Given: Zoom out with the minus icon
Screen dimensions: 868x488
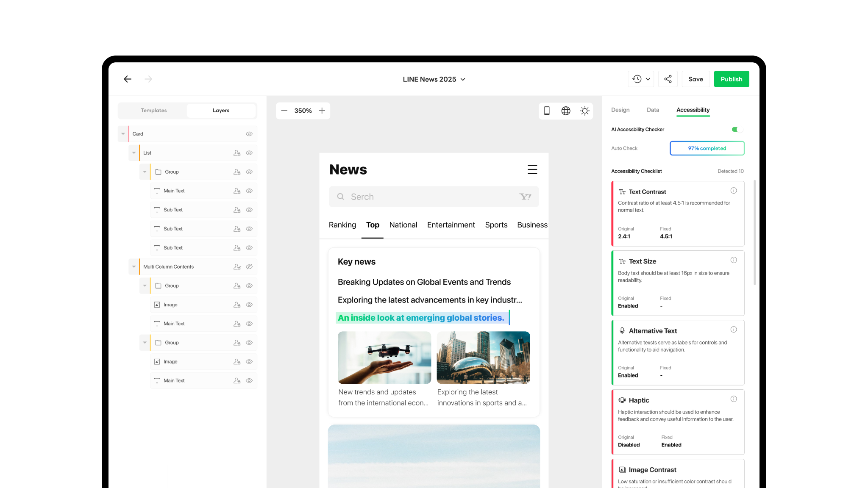Looking at the screenshot, I should click(284, 111).
